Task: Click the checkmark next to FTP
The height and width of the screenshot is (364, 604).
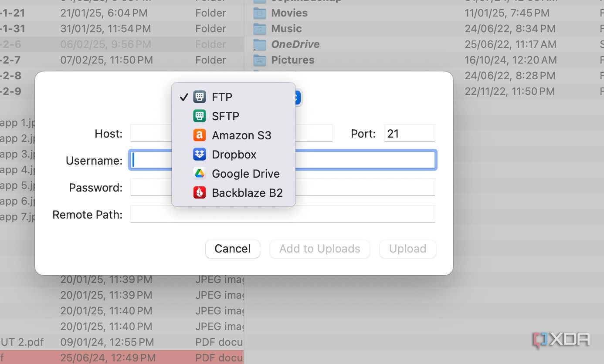Action: tap(184, 97)
